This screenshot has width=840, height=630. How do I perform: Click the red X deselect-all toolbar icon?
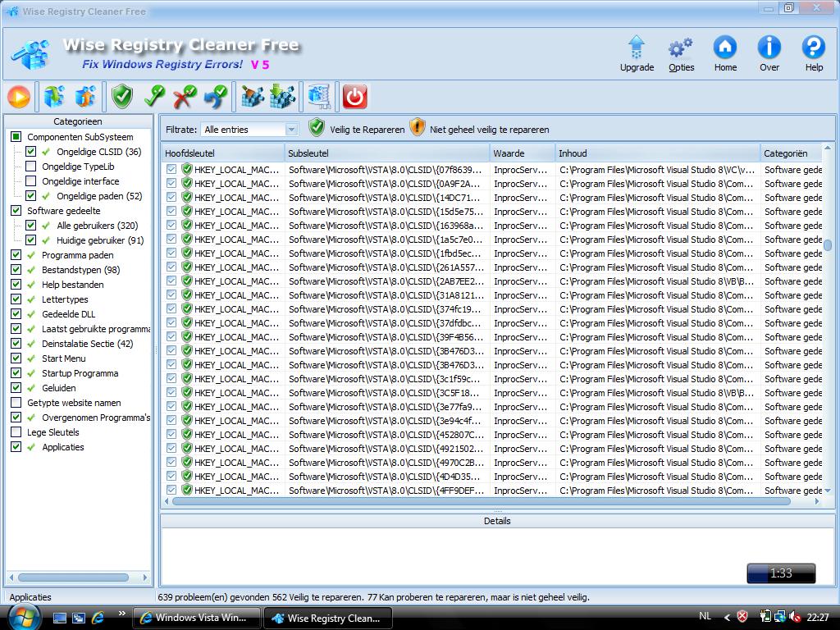point(185,97)
